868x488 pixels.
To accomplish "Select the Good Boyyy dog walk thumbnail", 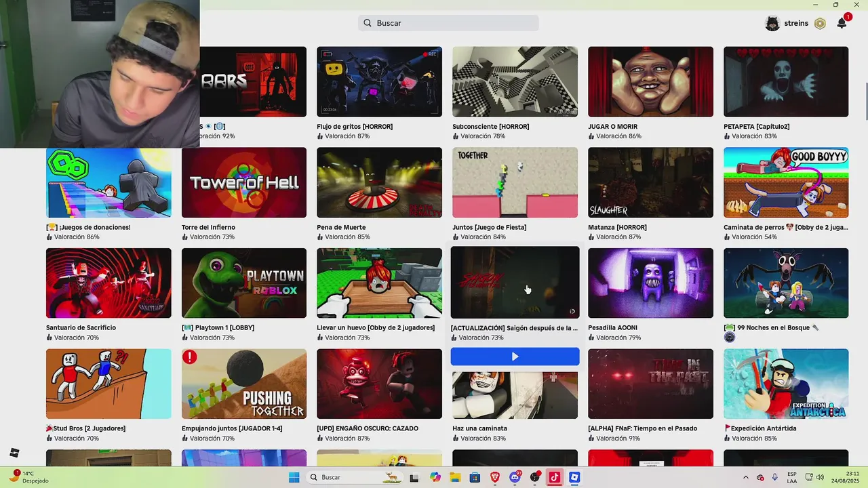I will click(x=786, y=182).
